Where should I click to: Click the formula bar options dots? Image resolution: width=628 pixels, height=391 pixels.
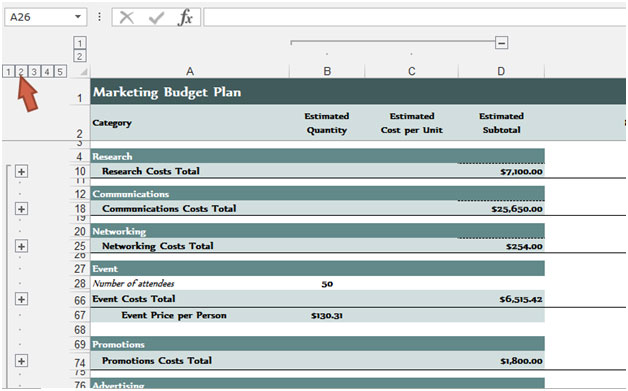tap(99, 17)
